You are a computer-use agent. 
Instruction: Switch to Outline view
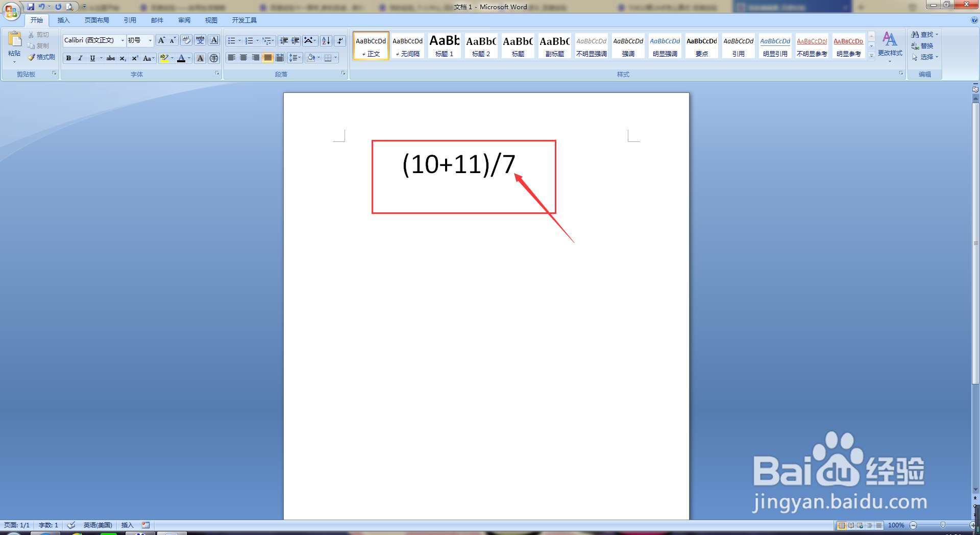[x=869, y=525]
